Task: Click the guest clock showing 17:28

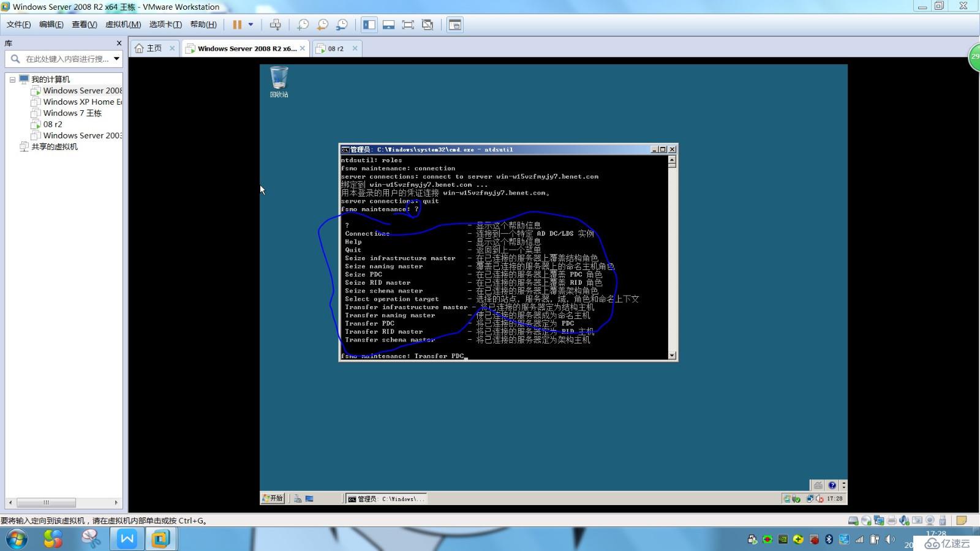Action: (x=835, y=499)
